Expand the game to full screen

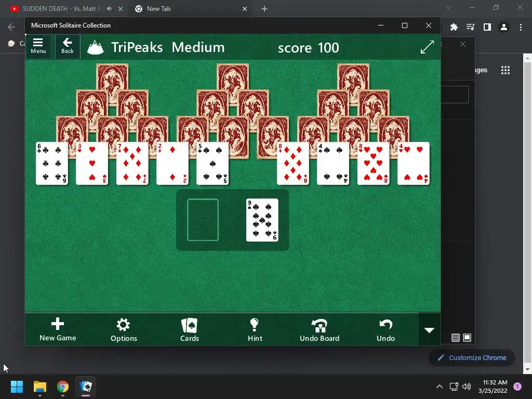click(427, 47)
